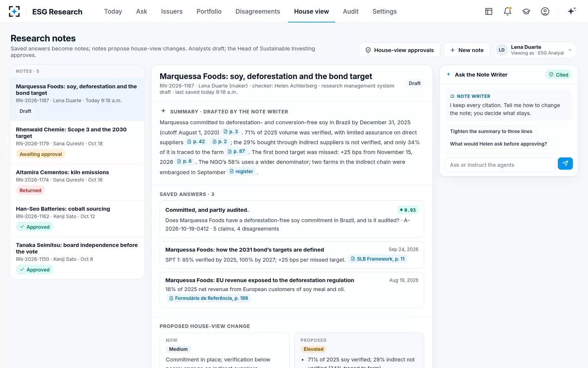Screen dimensions: 588x368
Task: Click the 0.93 confidence score badge
Action: point(408,210)
